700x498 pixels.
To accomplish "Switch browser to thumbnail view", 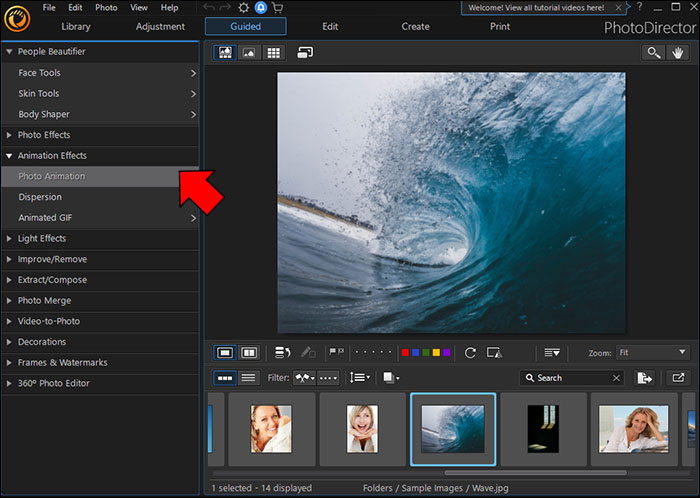I will 225,378.
